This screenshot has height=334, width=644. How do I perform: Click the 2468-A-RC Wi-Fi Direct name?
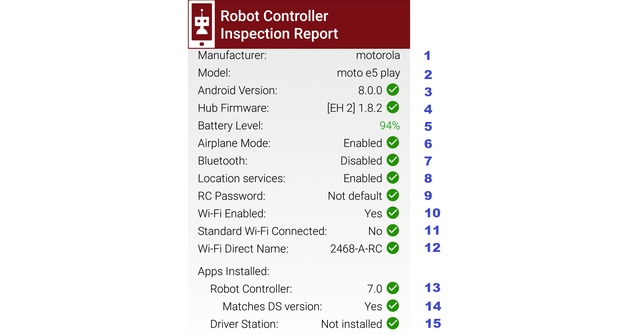pyautogui.click(x=356, y=249)
